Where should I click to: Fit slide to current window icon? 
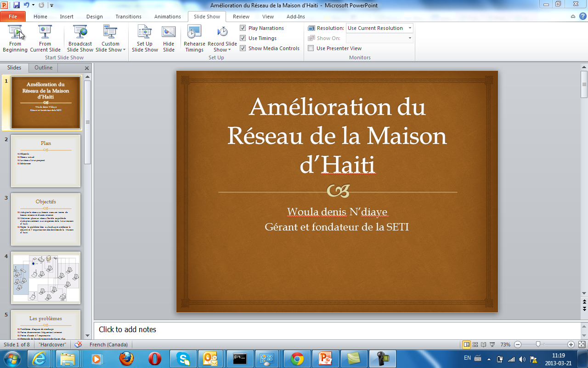582,345
